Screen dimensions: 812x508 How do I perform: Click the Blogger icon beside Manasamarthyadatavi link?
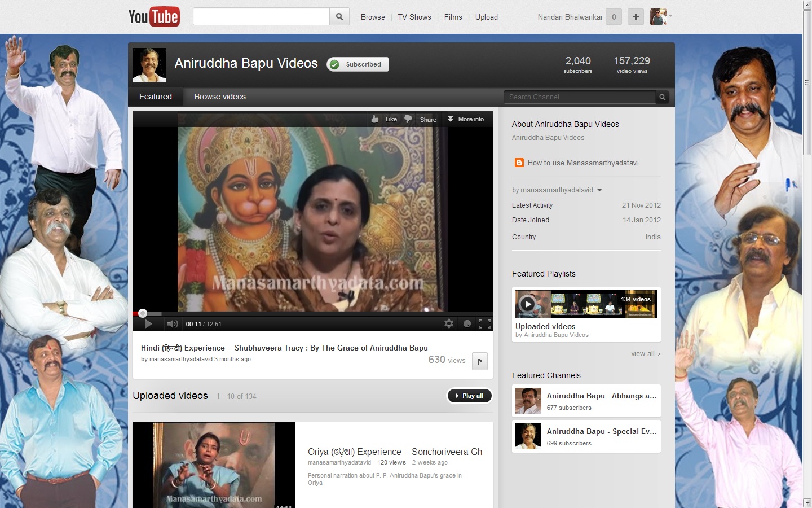(519, 163)
